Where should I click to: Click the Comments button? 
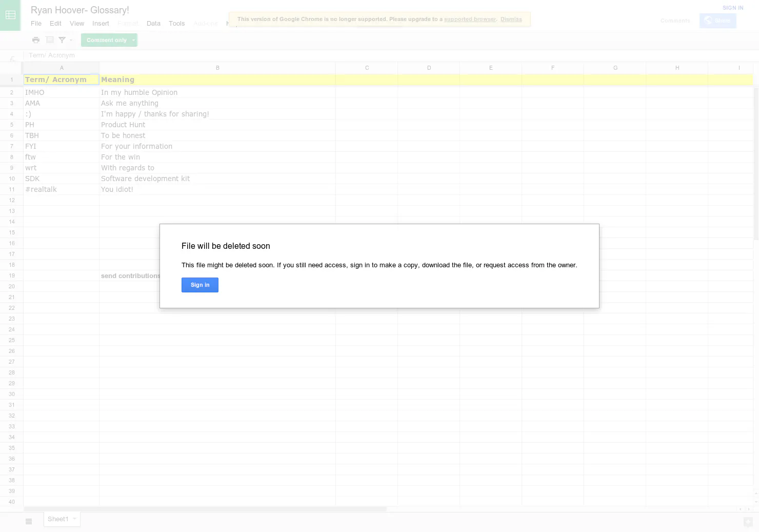coord(675,21)
